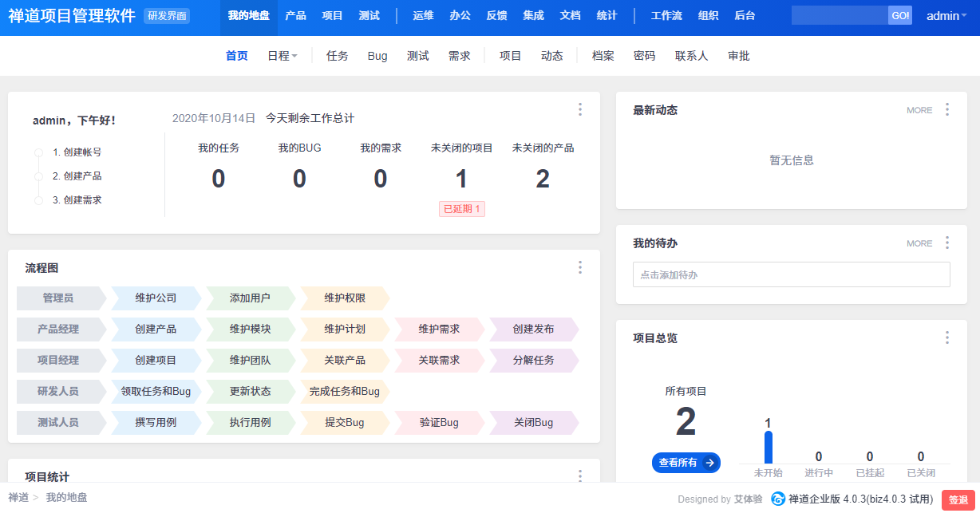The height and width of the screenshot is (513, 980).
Task: Click the 禅道企业版 4.0.3 version link
Action: pyautogui.click(x=860, y=499)
